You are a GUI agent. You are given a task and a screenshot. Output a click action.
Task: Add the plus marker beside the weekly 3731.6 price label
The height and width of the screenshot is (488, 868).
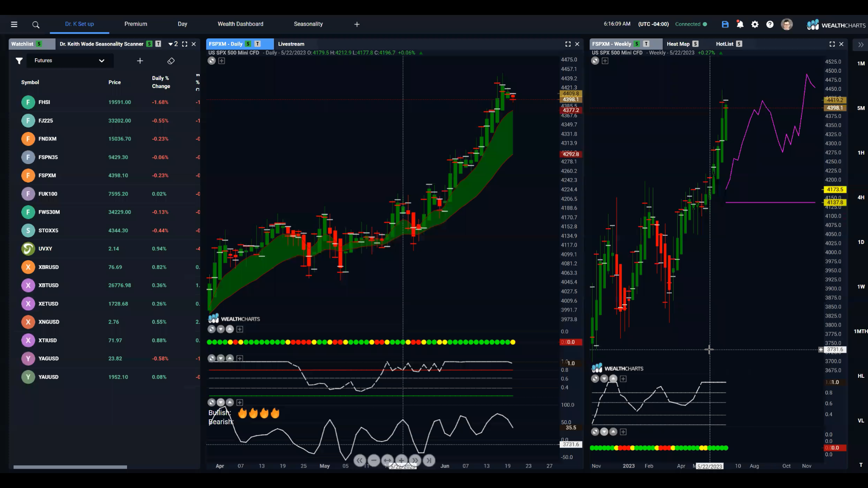(821, 350)
